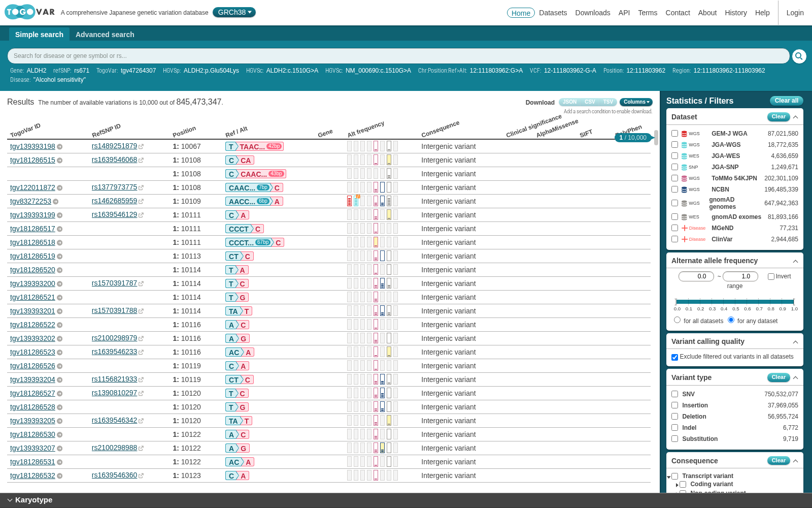Image resolution: width=812 pixels, height=508 pixels.
Task: Open info icon next to tgv83272253
Action: [56, 202]
